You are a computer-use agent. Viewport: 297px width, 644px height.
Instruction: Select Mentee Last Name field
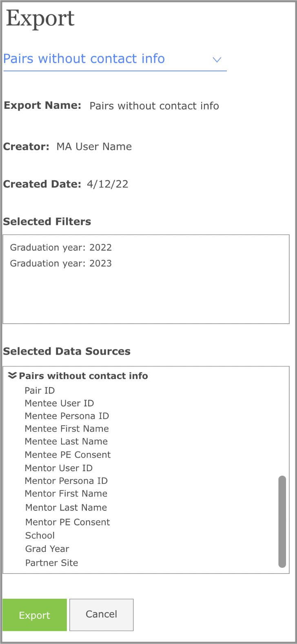[66, 441]
